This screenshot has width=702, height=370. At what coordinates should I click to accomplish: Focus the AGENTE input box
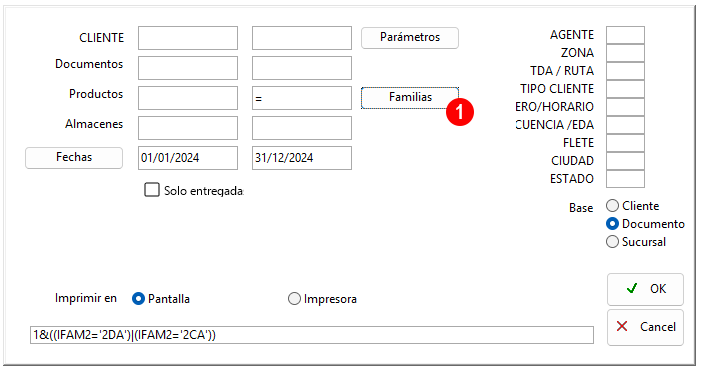click(625, 35)
